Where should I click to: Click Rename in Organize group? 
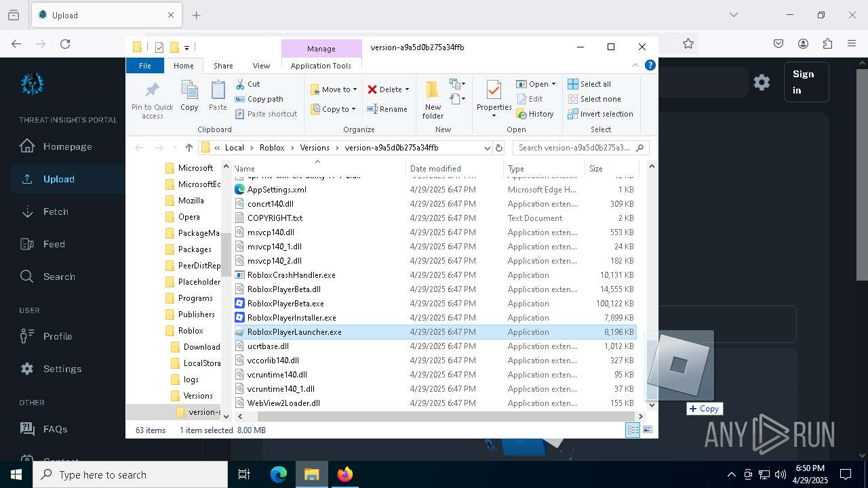(387, 109)
